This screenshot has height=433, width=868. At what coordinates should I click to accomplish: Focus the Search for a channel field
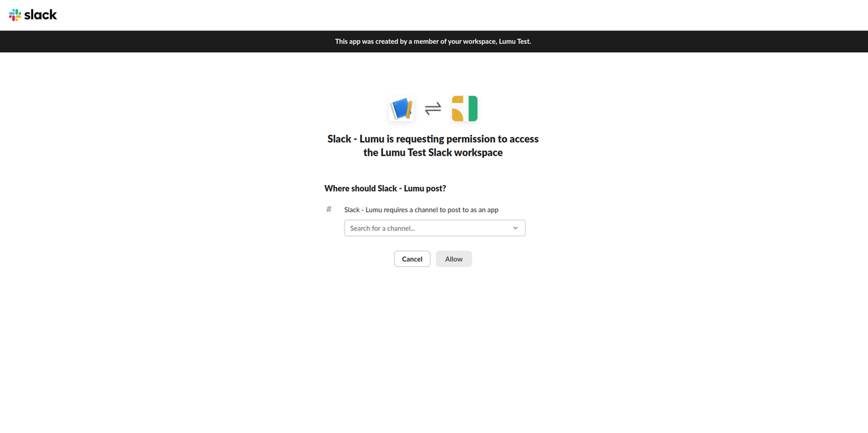(x=435, y=228)
